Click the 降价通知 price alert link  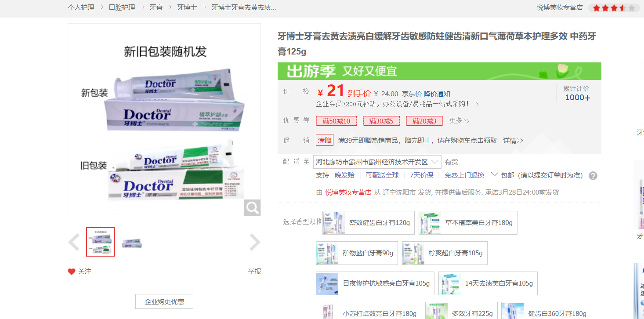tap(437, 94)
